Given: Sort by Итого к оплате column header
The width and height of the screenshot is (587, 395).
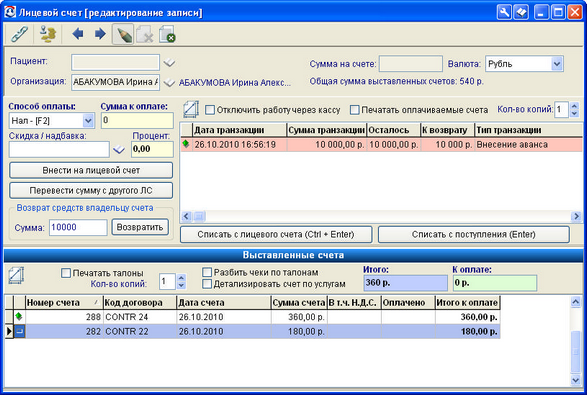Looking at the screenshot, I should 467,303.
